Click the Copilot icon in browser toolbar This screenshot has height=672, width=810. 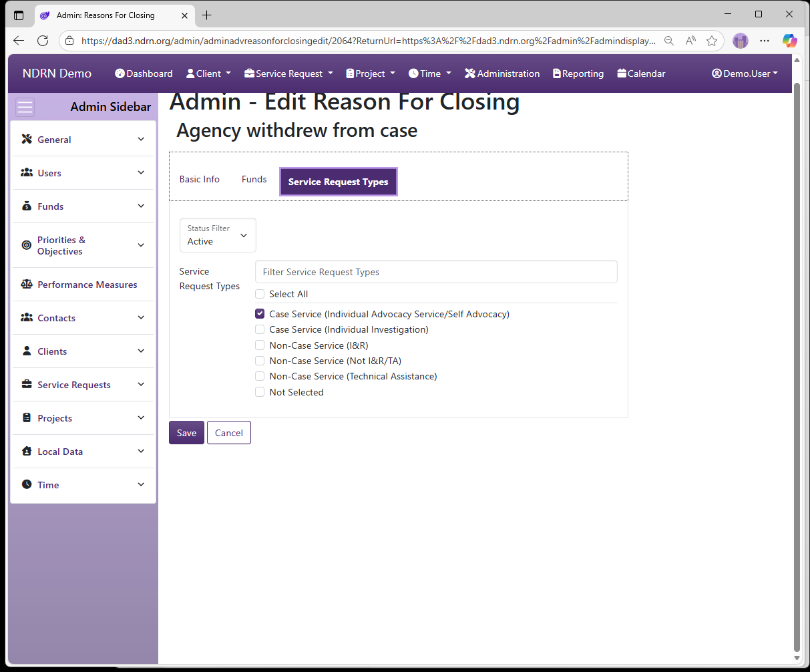pyautogui.click(x=790, y=41)
